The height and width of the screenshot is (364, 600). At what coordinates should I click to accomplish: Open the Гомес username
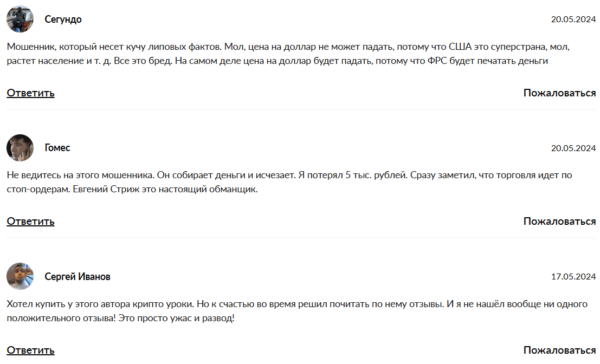point(57,148)
